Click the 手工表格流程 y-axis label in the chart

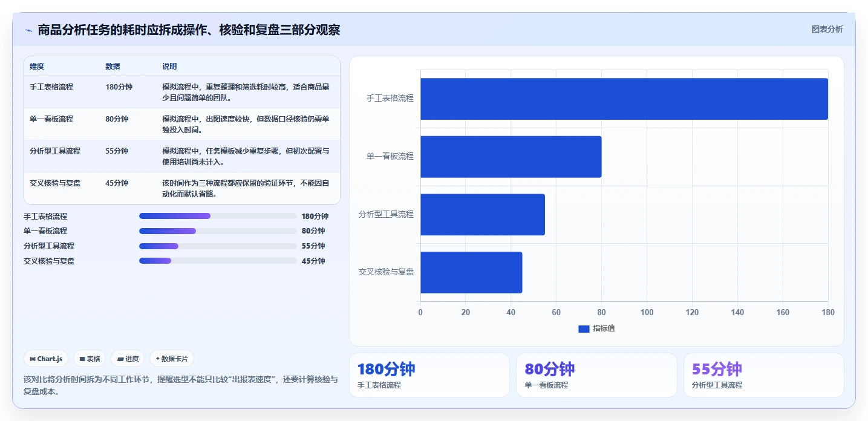tap(390, 98)
